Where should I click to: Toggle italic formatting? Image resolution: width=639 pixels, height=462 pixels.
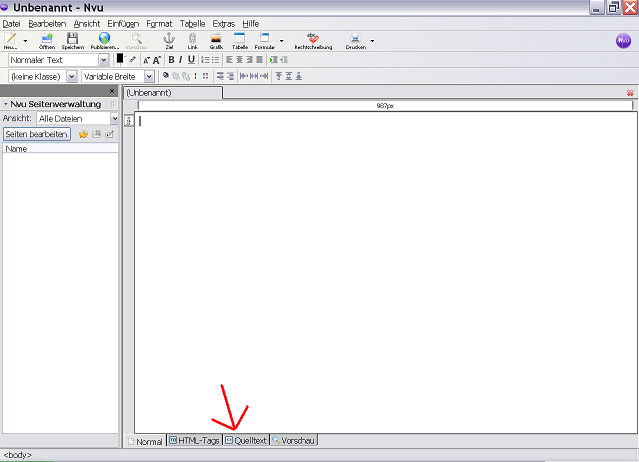tap(181, 60)
